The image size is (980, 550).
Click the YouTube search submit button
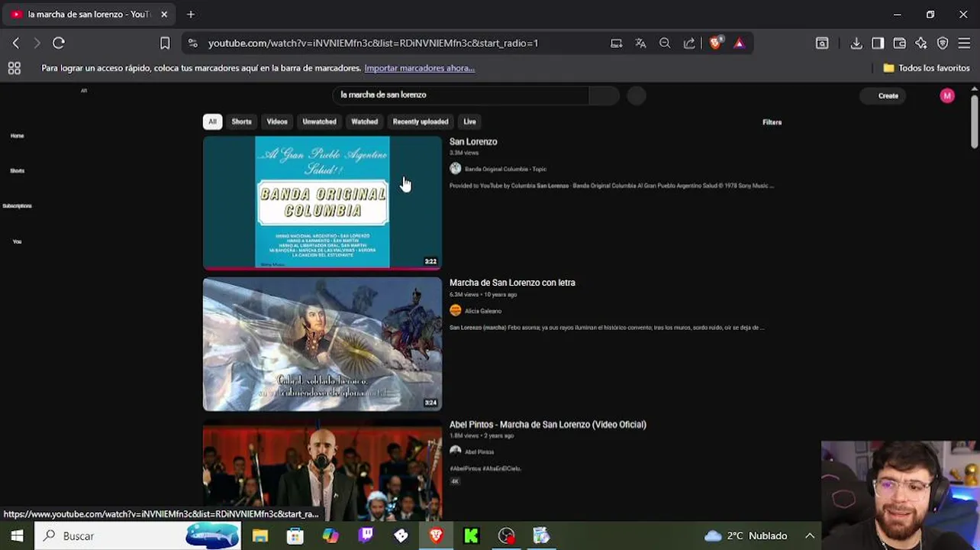[x=604, y=95]
